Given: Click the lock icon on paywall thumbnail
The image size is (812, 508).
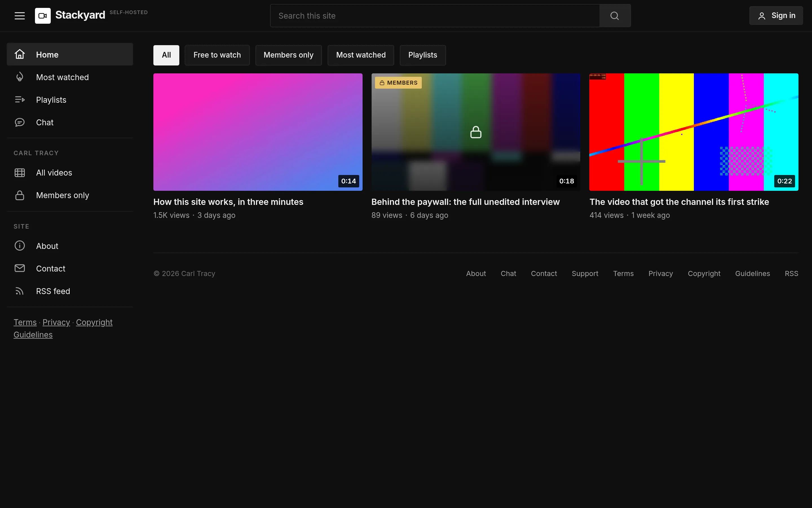Looking at the screenshot, I should coord(476,132).
